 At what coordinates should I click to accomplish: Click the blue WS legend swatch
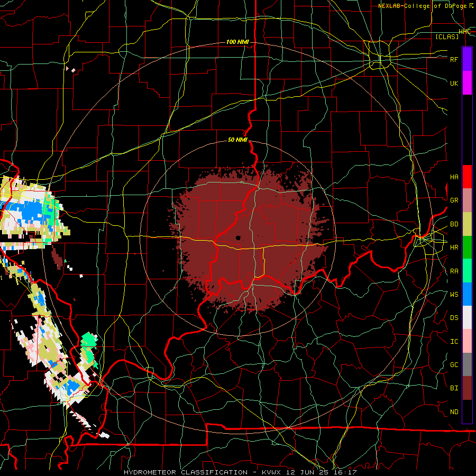(467, 294)
